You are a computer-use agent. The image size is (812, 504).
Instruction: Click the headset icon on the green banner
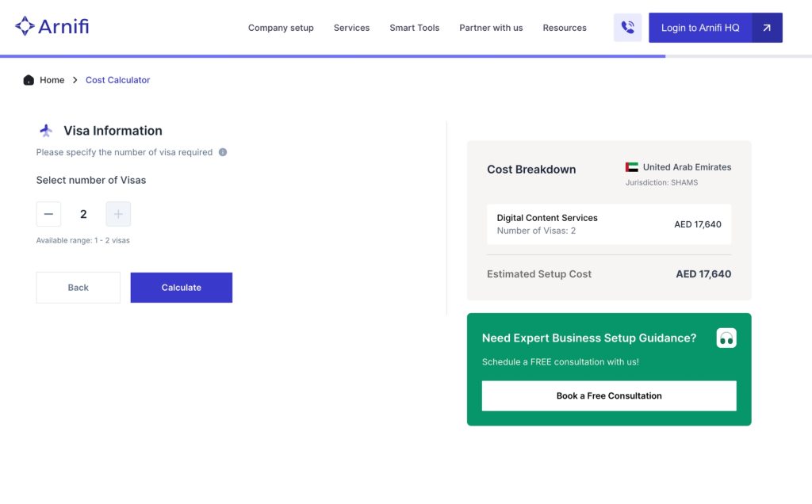[726, 338]
